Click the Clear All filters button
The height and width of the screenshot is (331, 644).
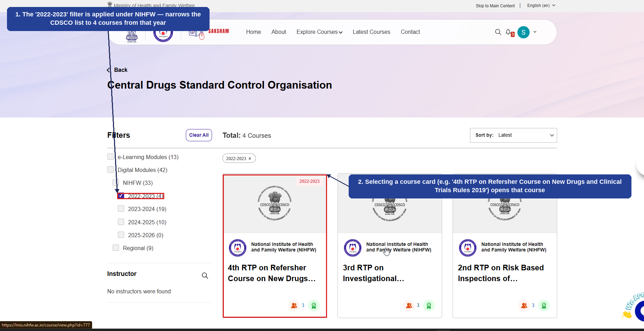pyautogui.click(x=199, y=135)
